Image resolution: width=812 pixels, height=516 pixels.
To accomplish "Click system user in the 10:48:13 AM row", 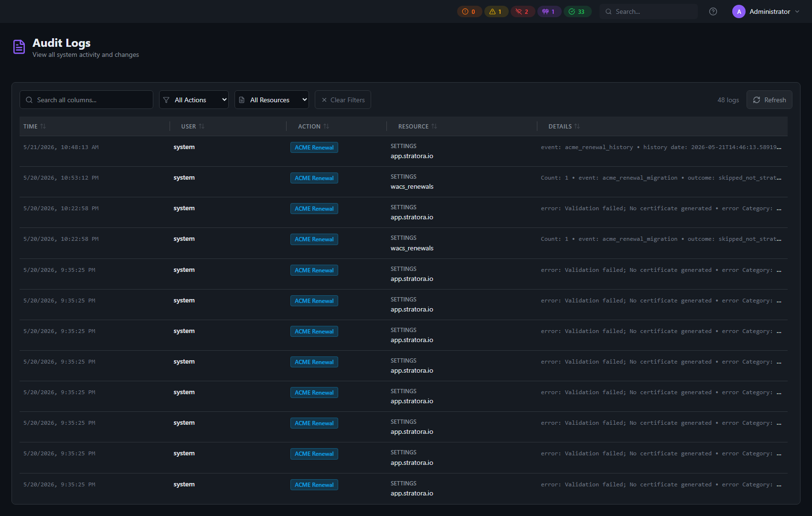I will point(184,147).
